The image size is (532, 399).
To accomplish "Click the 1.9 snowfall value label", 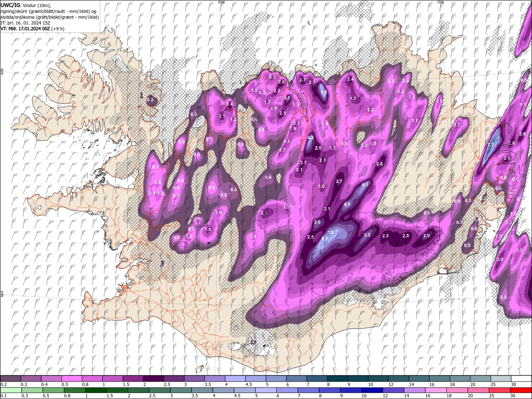I will click(x=293, y=129).
